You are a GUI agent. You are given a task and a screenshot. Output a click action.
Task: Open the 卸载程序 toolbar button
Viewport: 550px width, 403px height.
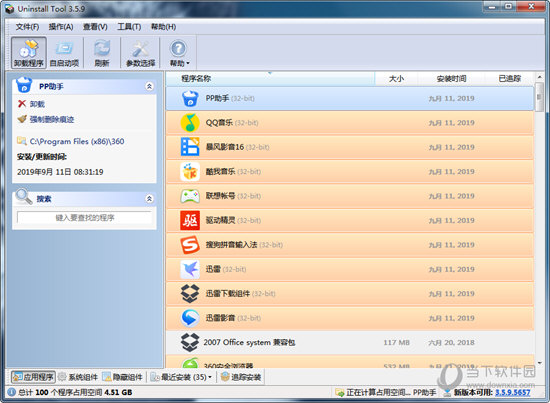(29, 53)
